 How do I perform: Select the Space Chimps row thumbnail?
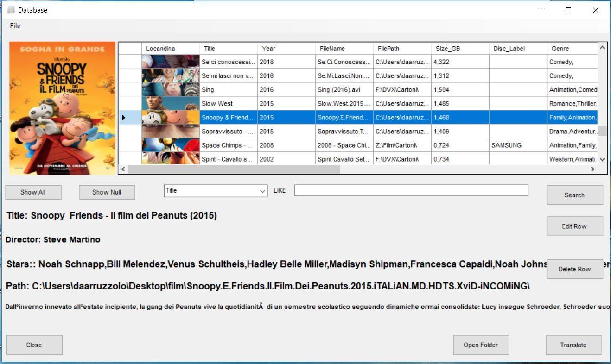click(x=171, y=145)
